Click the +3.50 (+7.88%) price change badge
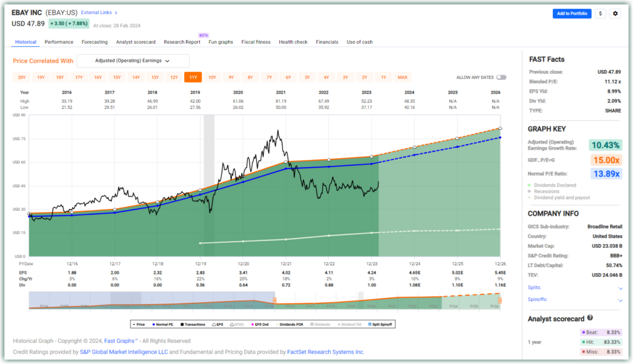Image resolution: width=633 pixels, height=364 pixels. tap(69, 23)
